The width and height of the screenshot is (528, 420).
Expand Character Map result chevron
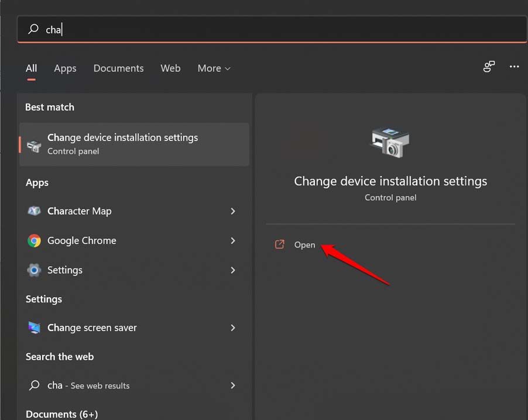pos(233,211)
